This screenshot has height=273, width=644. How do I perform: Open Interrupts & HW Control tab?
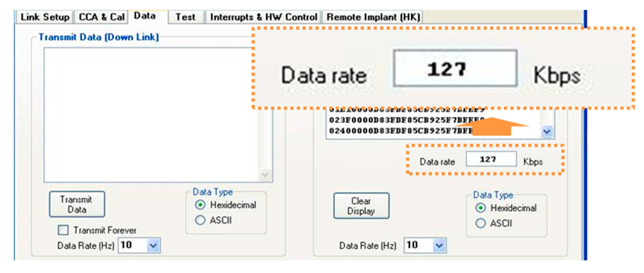point(263,17)
